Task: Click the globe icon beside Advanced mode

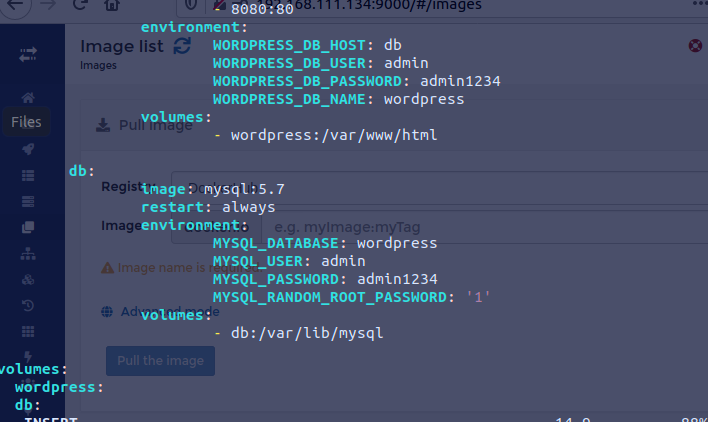Action: tap(107, 311)
